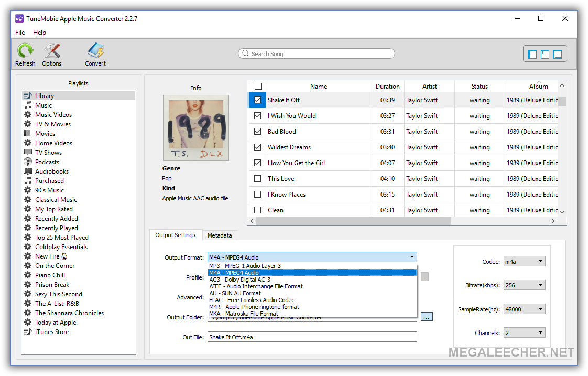
Task: Click the Refresh toolbar icon
Action: point(25,51)
